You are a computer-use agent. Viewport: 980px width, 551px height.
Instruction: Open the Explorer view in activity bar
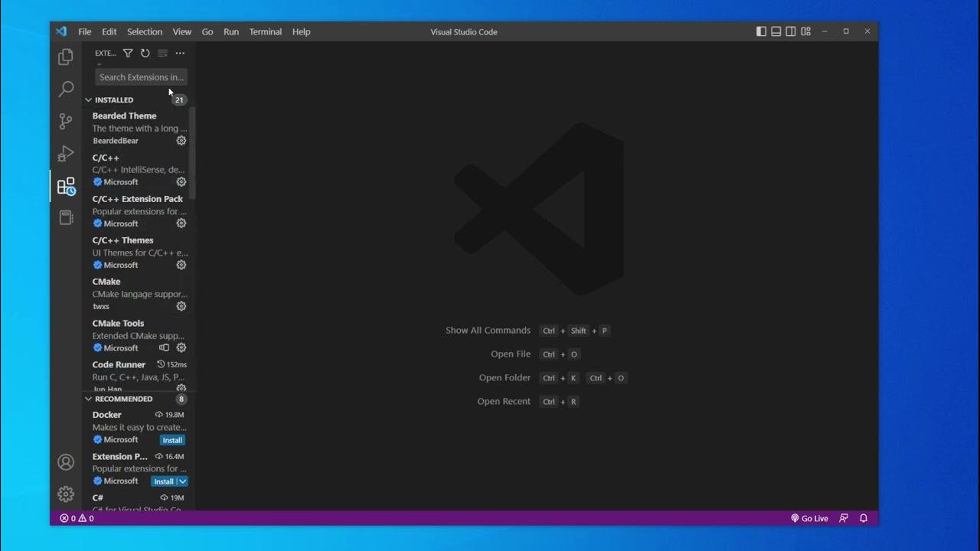point(66,57)
